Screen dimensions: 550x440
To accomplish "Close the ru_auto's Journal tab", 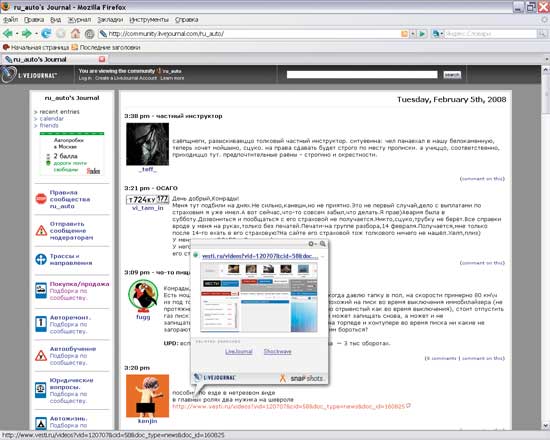I will [x=102, y=59].
